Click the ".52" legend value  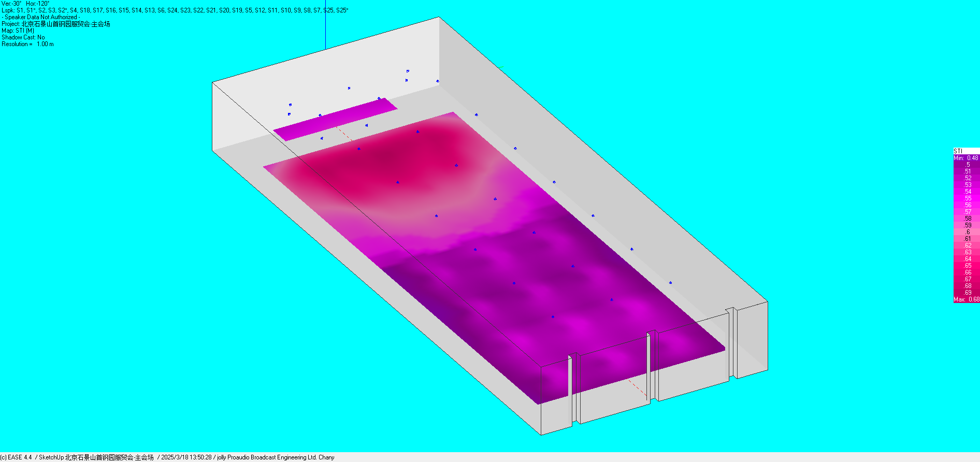point(968,178)
